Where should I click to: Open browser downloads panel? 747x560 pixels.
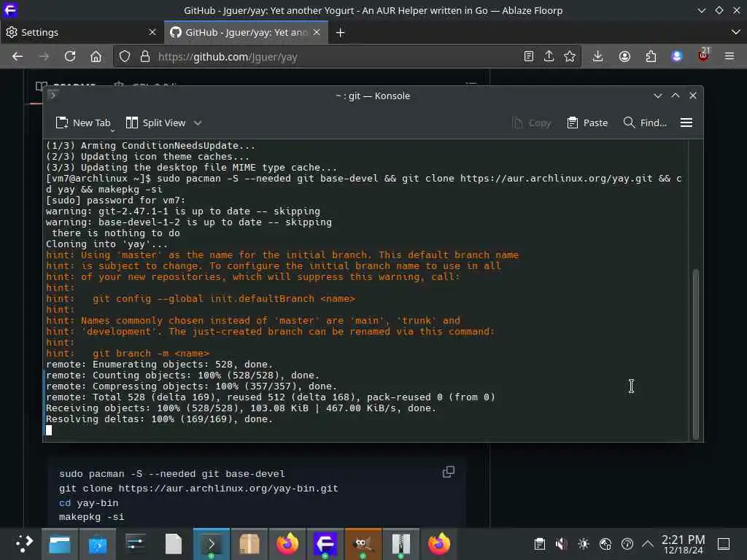597,57
